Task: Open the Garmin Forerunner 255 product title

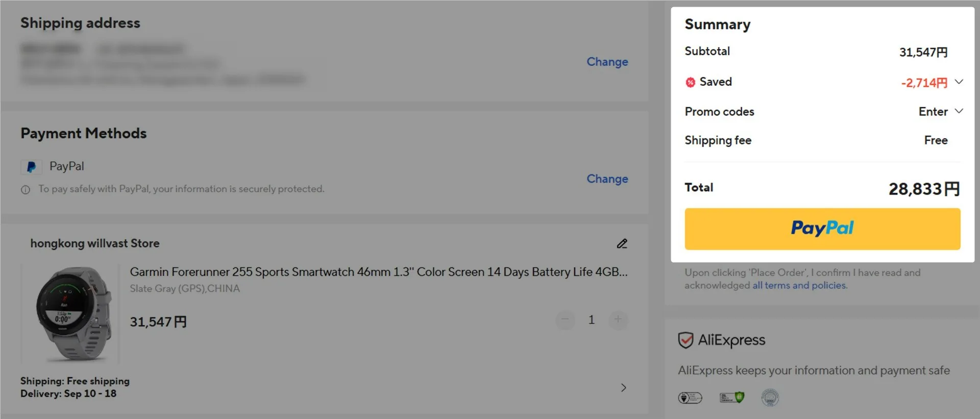Action: [378, 272]
